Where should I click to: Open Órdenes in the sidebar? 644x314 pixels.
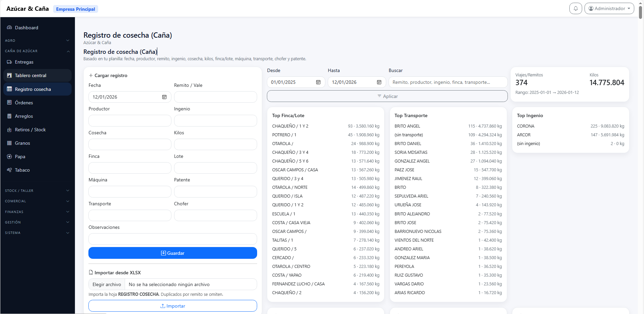pyautogui.click(x=24, y=103)
